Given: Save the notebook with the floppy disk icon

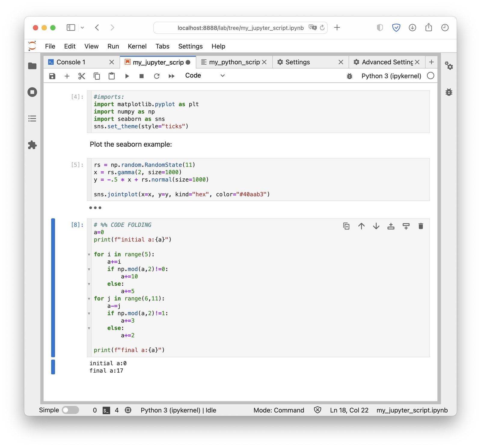Looking at the screenshot, I should pos(52,76).
